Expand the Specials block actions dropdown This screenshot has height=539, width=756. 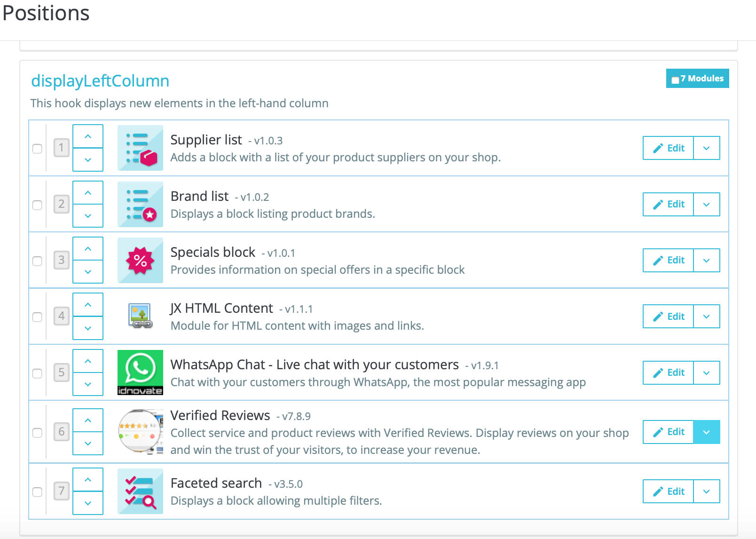pyautogui.click(x=707, y=260)
